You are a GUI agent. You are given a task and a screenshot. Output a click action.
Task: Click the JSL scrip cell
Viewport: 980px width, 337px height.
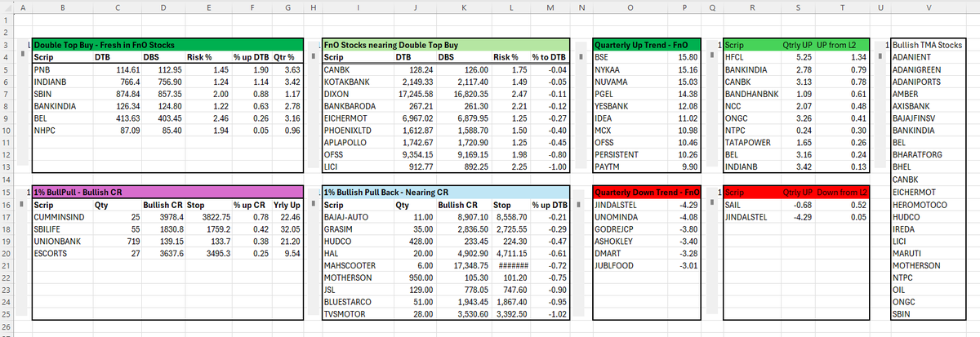click(358, 290)
